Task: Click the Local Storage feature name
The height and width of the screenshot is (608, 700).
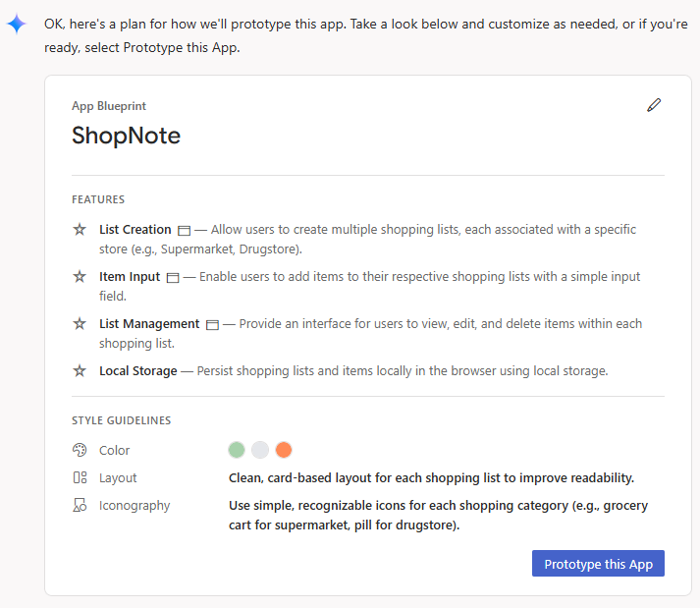Action: 138,371
